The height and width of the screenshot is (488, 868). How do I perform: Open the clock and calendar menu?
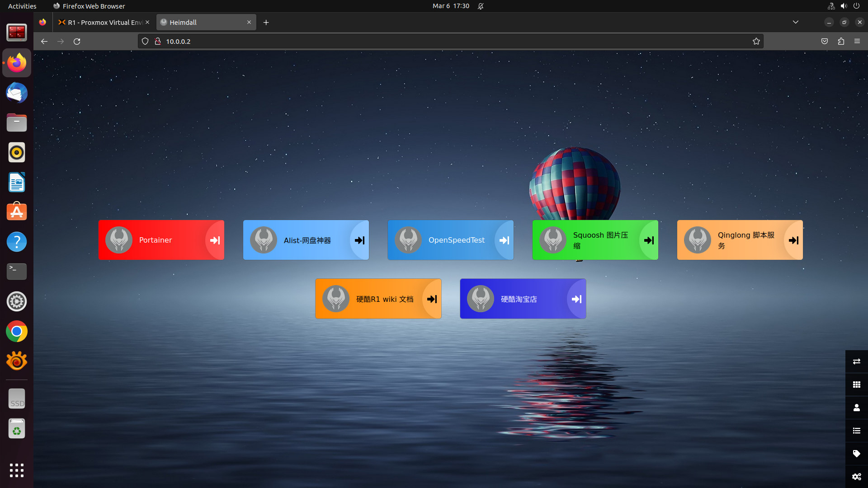pyautogui.click(x=451, y=6)
